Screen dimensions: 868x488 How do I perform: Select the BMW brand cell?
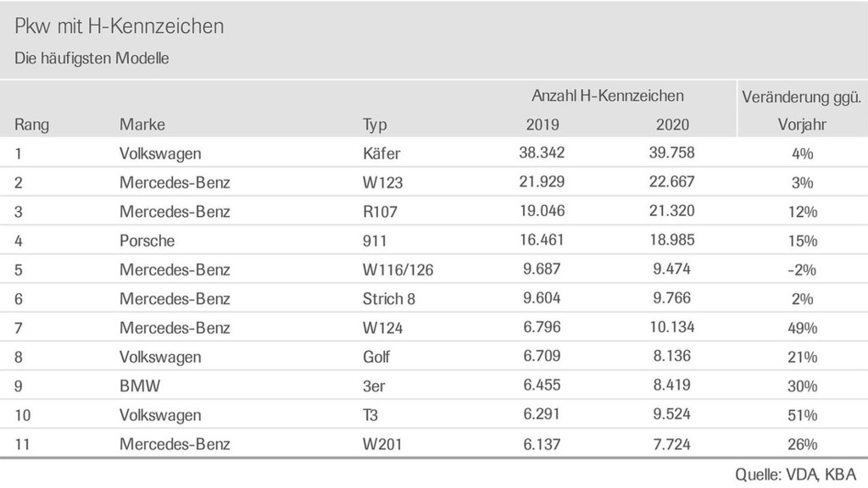click(x=140, y=385)
